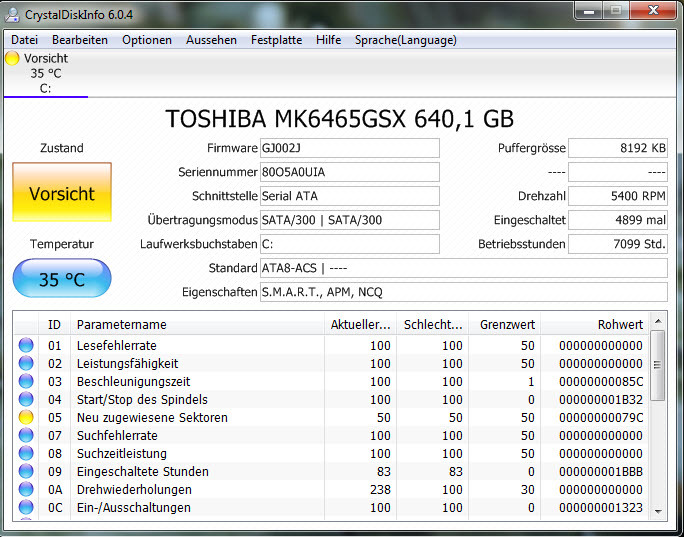Click the CrystalDiskInfo app icon in the title bar

[12, 15]
